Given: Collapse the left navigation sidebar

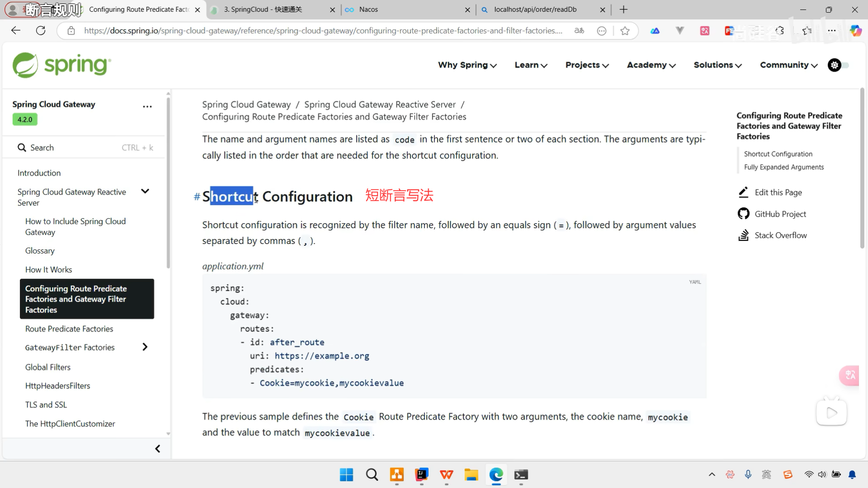Looking at the screenshot, I should (x=157, y=449).
